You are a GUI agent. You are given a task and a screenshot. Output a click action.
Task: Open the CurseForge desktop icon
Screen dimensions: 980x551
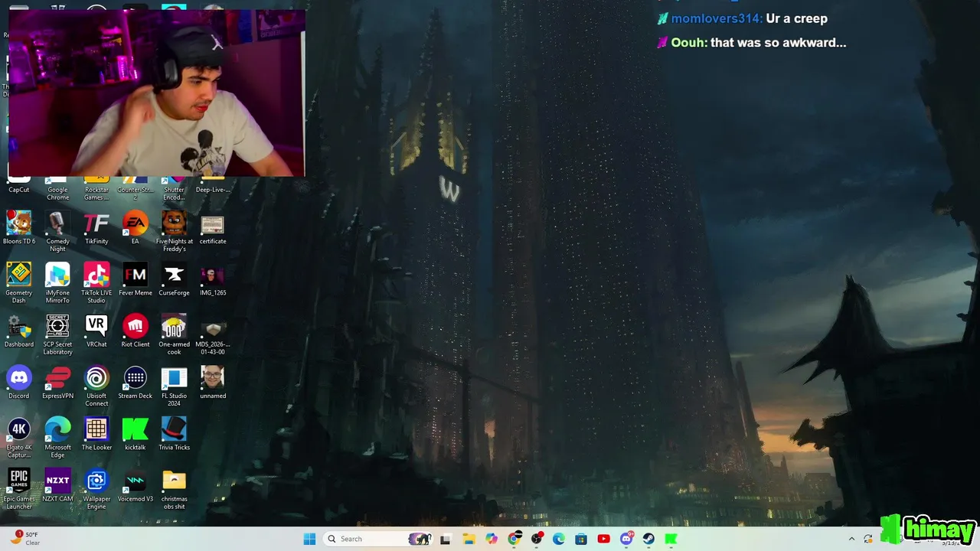coord(174,279)
